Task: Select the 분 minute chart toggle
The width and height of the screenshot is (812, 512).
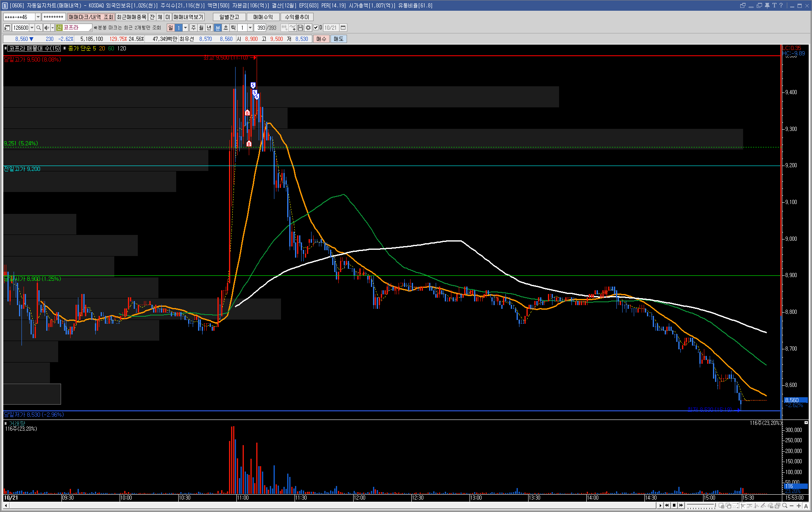Action: (x=218, y=28)
